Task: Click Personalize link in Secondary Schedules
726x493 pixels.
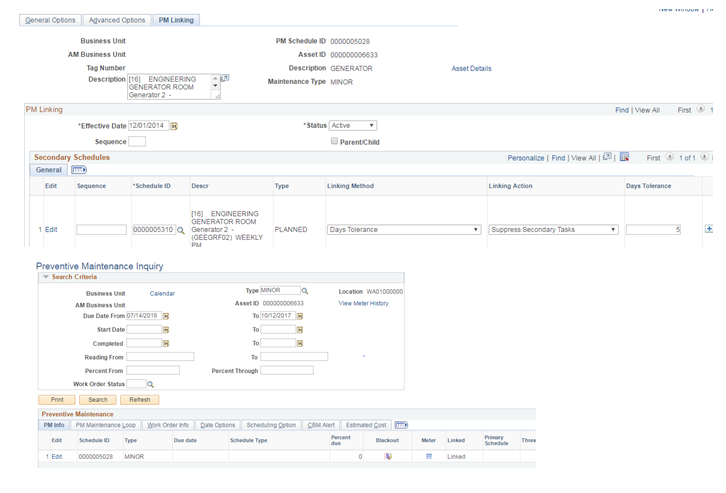Action: (526, 158)
